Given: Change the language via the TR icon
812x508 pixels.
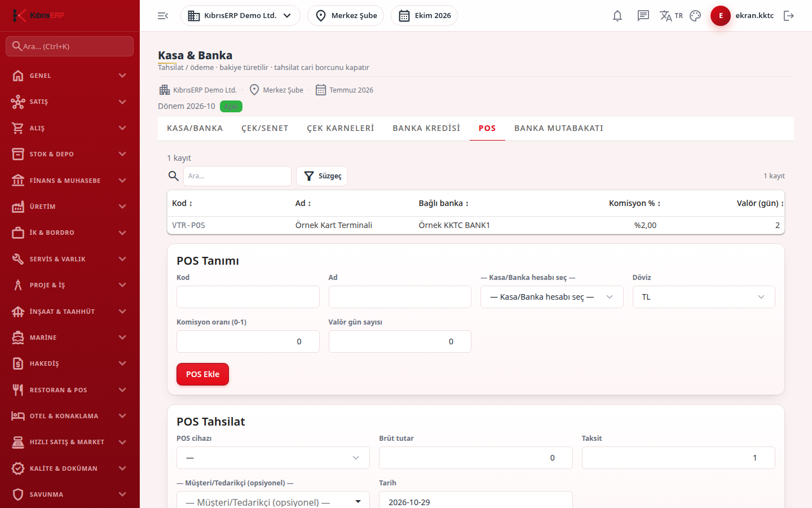Looking at the screenshot, I should coord(671,16).
